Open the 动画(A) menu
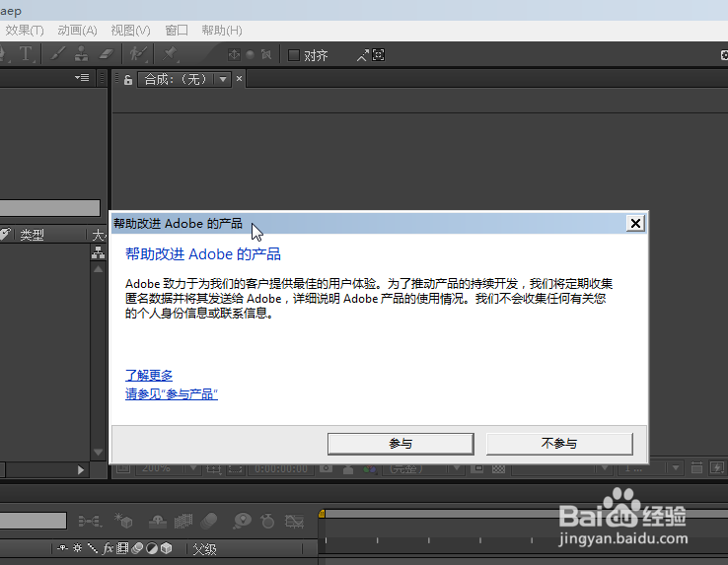The image size is (728, 565). [77, 31]
